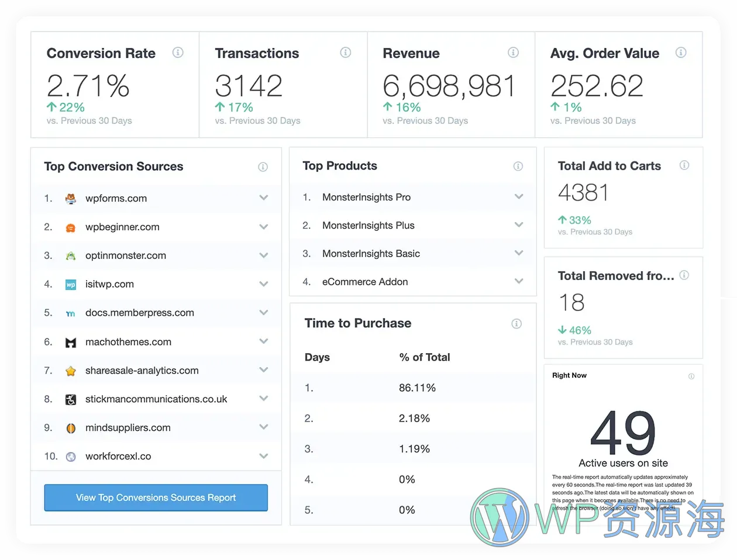Image resolution: width=737 pixels, height=560 pixels.
Task: Open the Total Add to Carts info icon
Action: (x=684, y=165)
